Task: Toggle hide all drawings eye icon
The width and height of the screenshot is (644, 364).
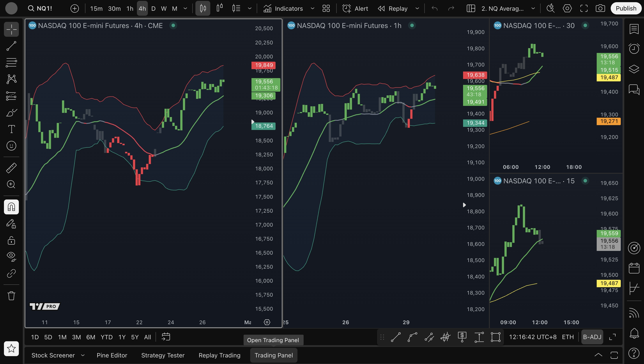Action: [x=11, y=256]
